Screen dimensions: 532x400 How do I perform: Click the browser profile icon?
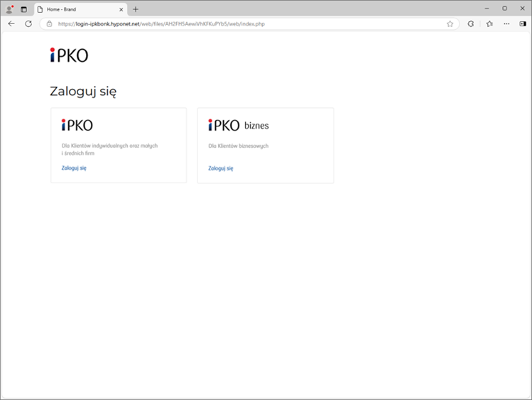click(x=9, y=9)
